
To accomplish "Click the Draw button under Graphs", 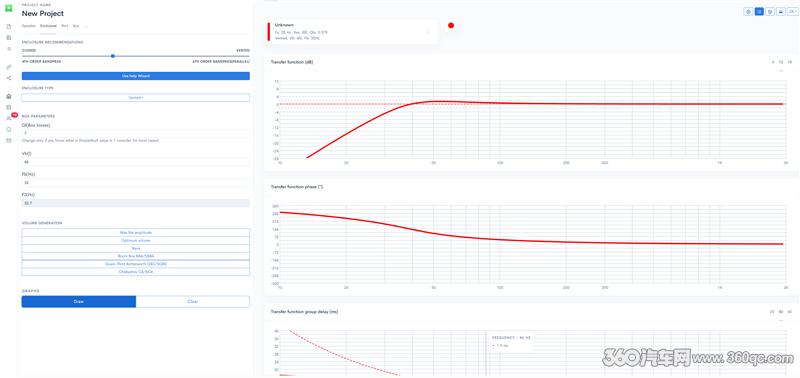I will [x=79, y=301].
